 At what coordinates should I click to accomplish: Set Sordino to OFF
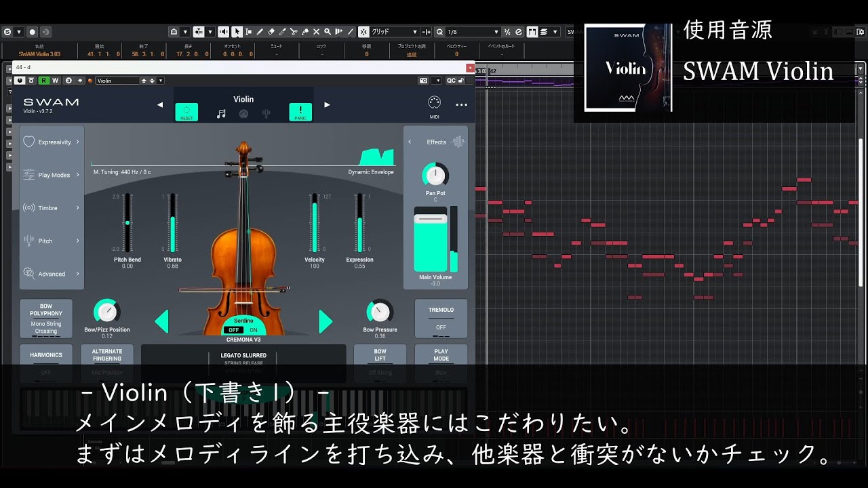coord(233,330)
